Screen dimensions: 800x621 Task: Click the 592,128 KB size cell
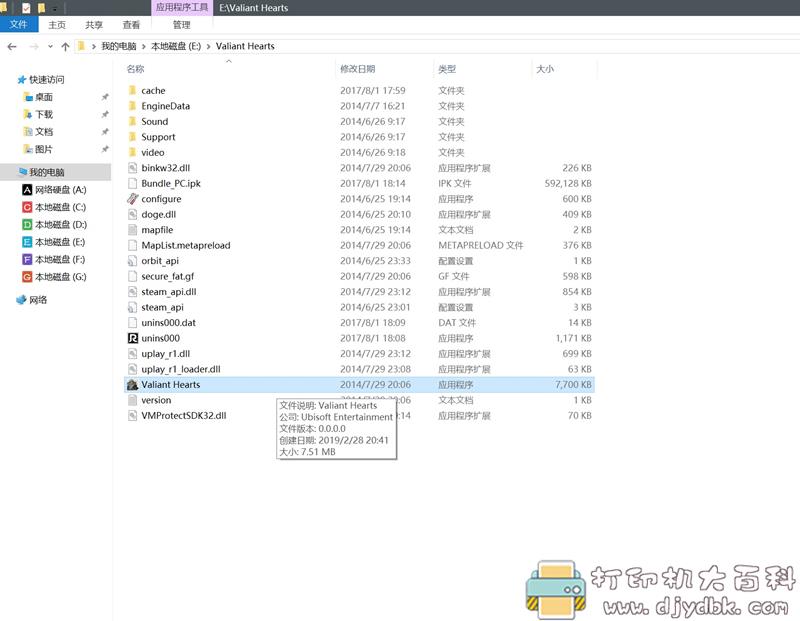tap(568, 183)
